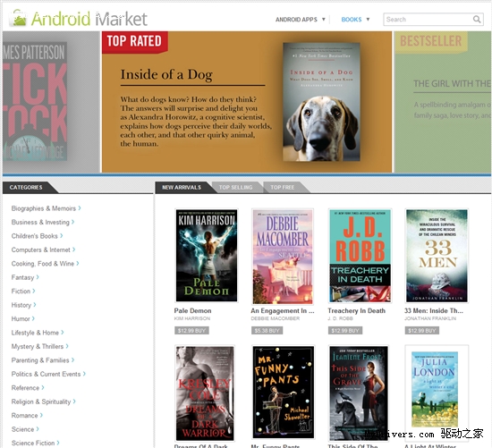Switch to the Top Selling tab
This screenshot has width=492, height=448.
(x=235, y=187)
